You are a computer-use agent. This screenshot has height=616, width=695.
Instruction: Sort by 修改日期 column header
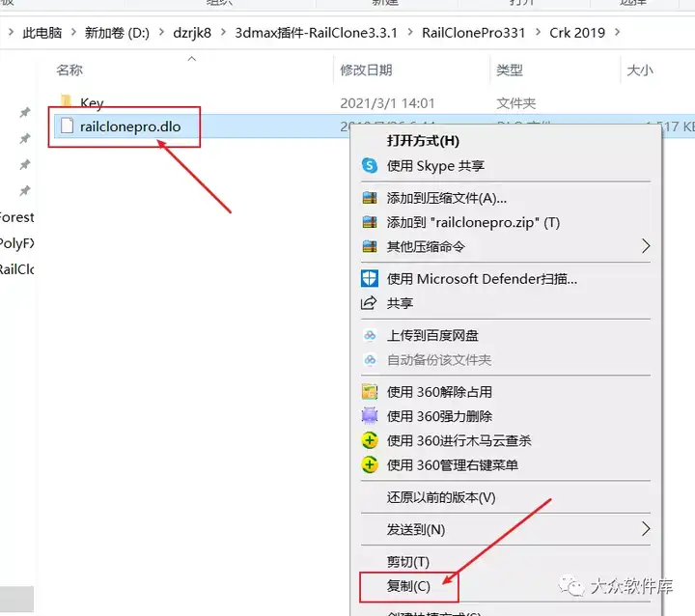pyautogui.click(x=366, y=70)
